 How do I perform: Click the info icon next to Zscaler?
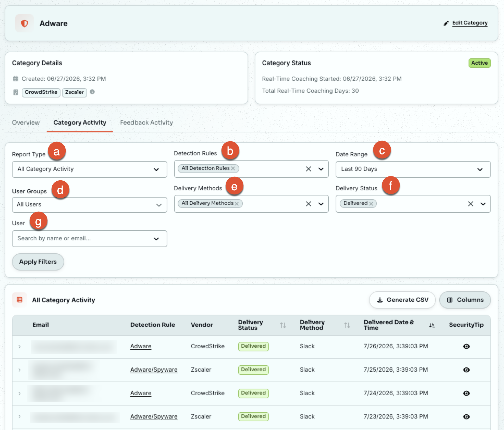92,92
